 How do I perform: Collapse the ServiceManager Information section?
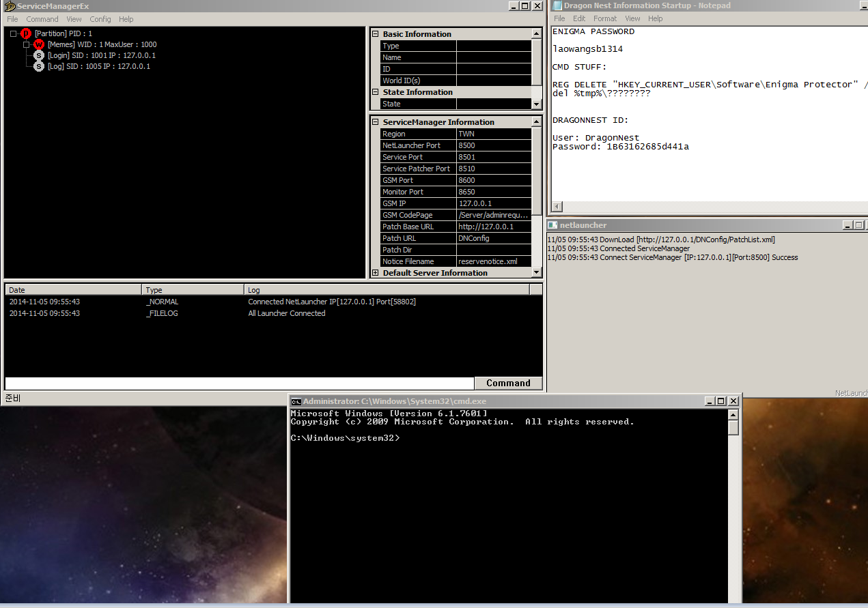coord(375,122)
